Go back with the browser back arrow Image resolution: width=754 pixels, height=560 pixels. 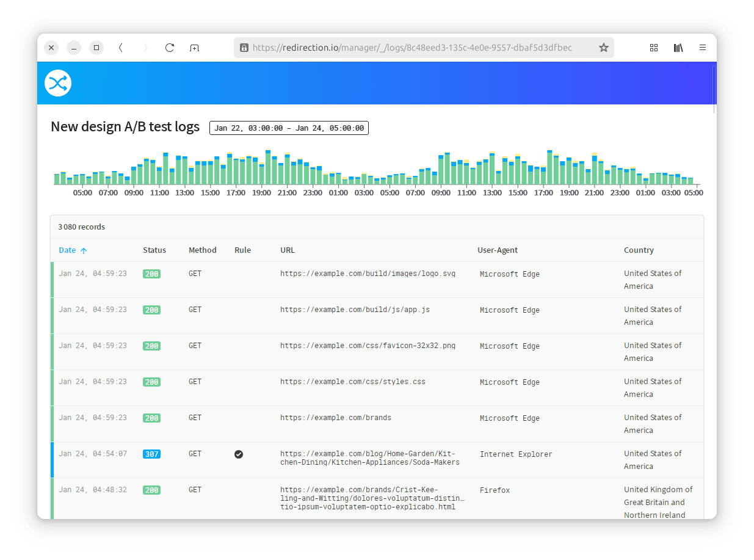tap(121, 48)
